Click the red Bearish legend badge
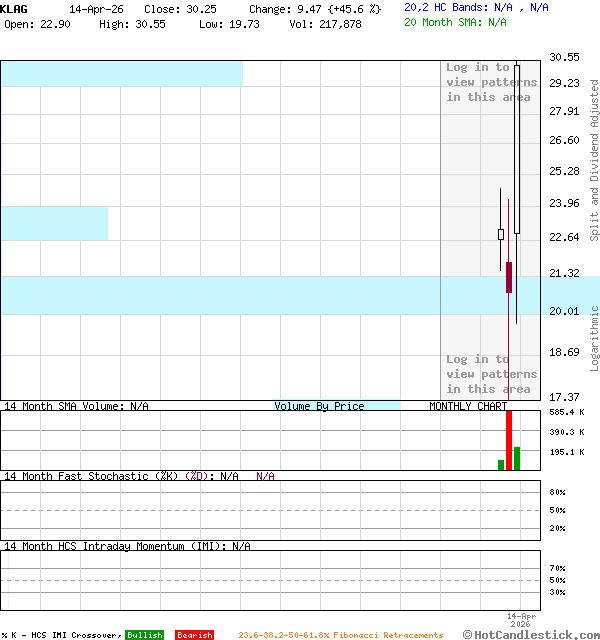600x640 pixels. click(194, 635)
